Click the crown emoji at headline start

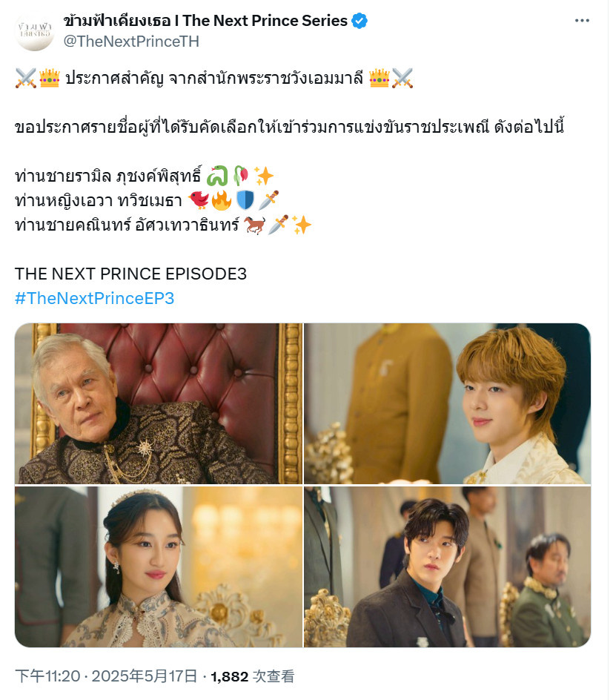pyautogui.click(x=50, y=78)
